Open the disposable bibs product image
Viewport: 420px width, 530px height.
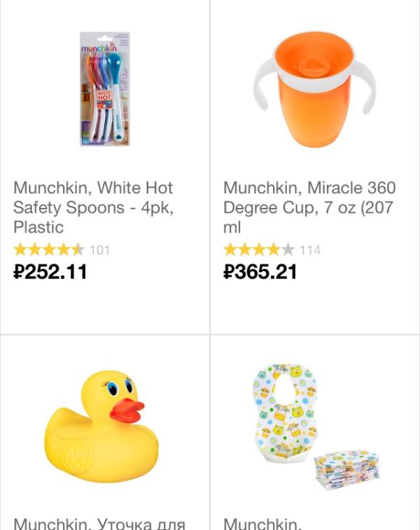point(316,426)
